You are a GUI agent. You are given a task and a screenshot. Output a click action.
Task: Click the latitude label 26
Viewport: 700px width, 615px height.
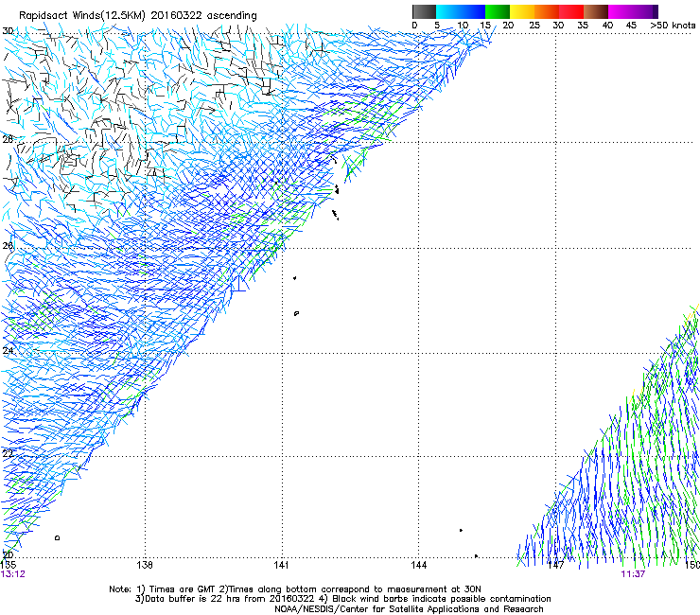point(8,245)
